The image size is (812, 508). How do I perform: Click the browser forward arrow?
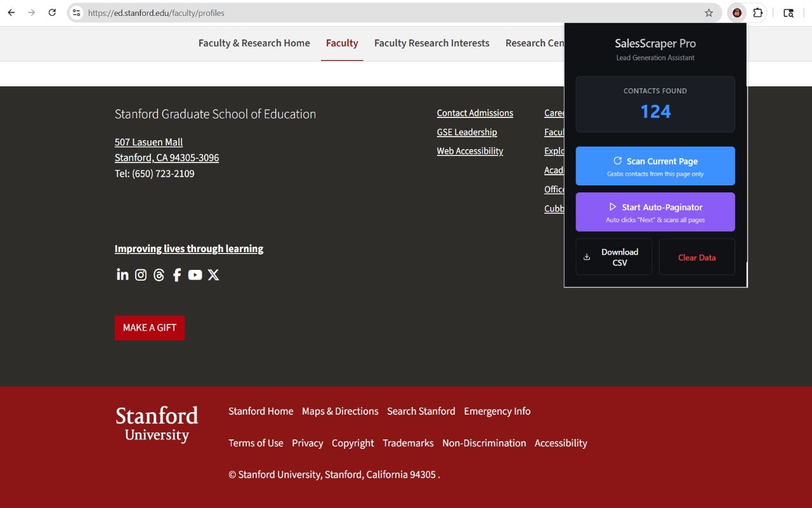tap(32, 13)
